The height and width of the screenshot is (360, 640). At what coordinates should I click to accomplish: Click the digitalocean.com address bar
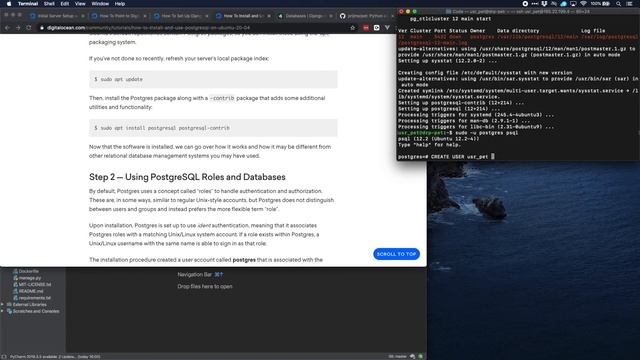click(196, 27)
